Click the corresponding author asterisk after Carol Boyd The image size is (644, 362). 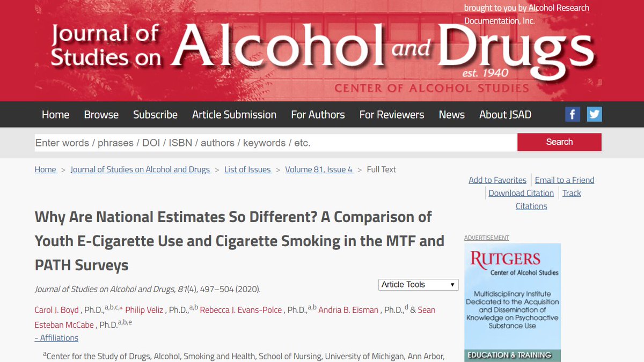coord(122,308)
